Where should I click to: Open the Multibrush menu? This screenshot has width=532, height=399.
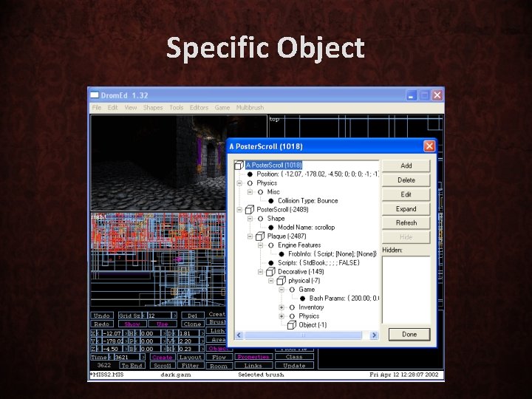point(250,108)
